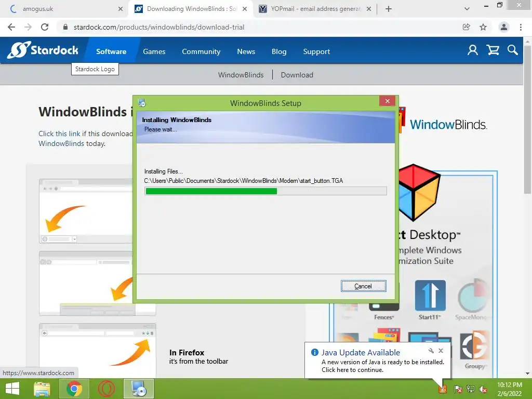Click the share page icon in address bar
532x399 pixels.
click(467, 27)
